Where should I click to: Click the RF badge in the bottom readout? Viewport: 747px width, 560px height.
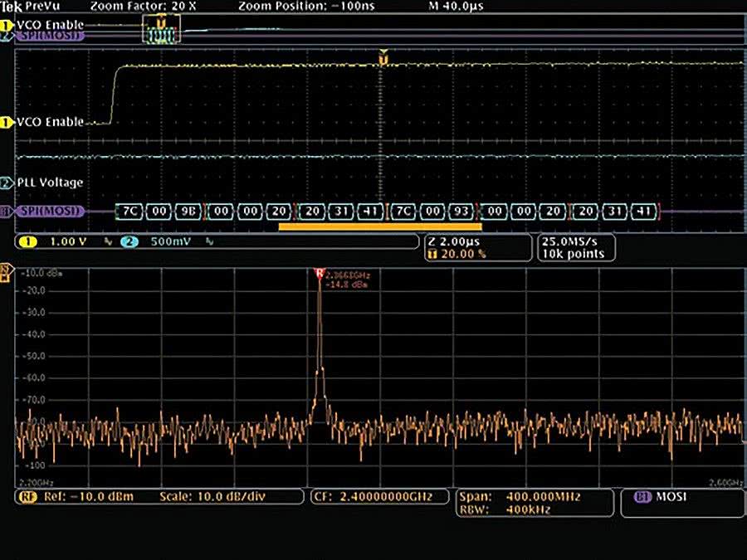(x=27, y=496)
